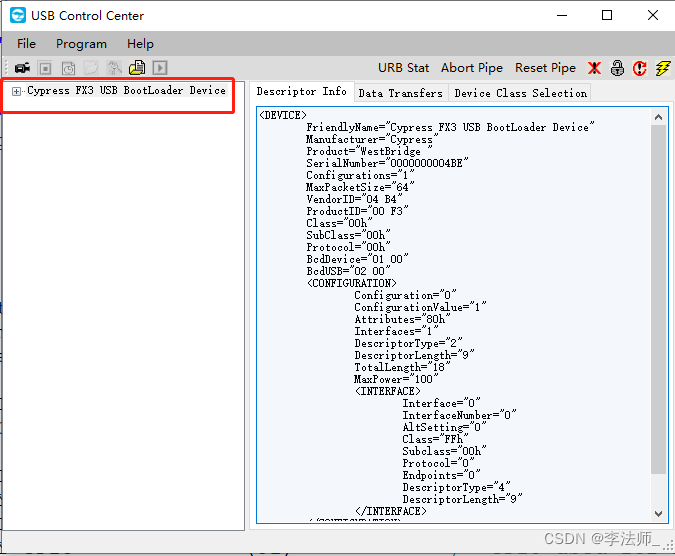Click the FriendlyName line in descriptor text
The width and height of the screenshot is (675, 556).
click(450, 127)
